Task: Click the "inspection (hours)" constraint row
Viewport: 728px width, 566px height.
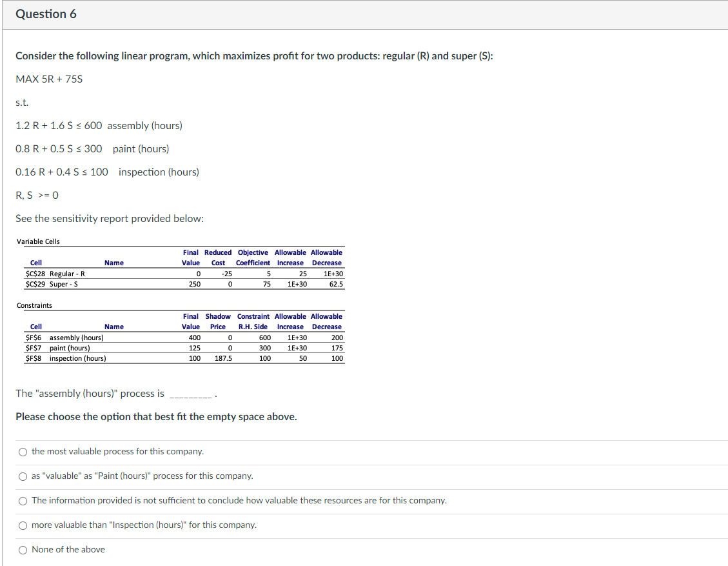Action: coord(71,358)
